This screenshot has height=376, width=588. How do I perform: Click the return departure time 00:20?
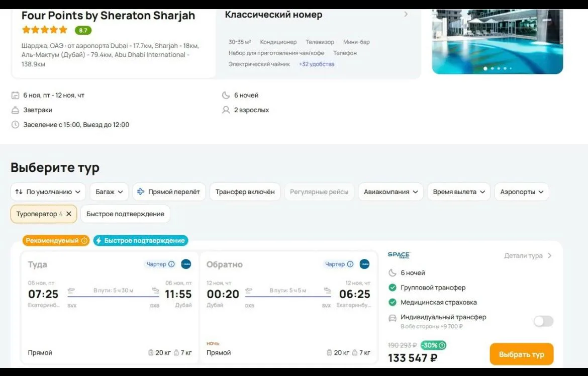(x=223, y=294)
